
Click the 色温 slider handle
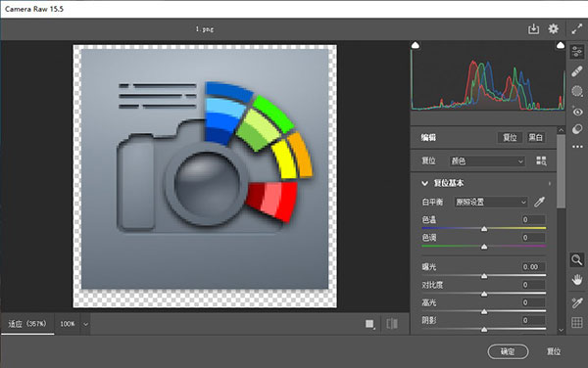pos(484,228)
